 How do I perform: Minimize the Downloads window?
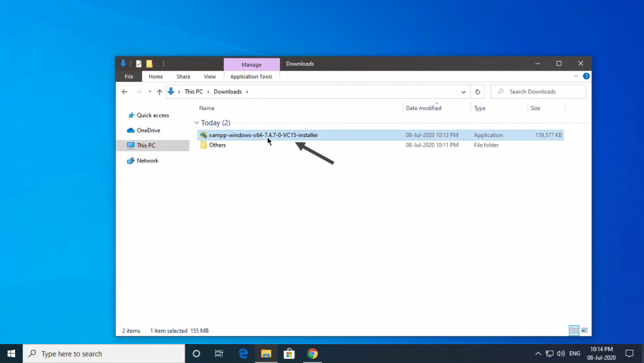point(538,64)
